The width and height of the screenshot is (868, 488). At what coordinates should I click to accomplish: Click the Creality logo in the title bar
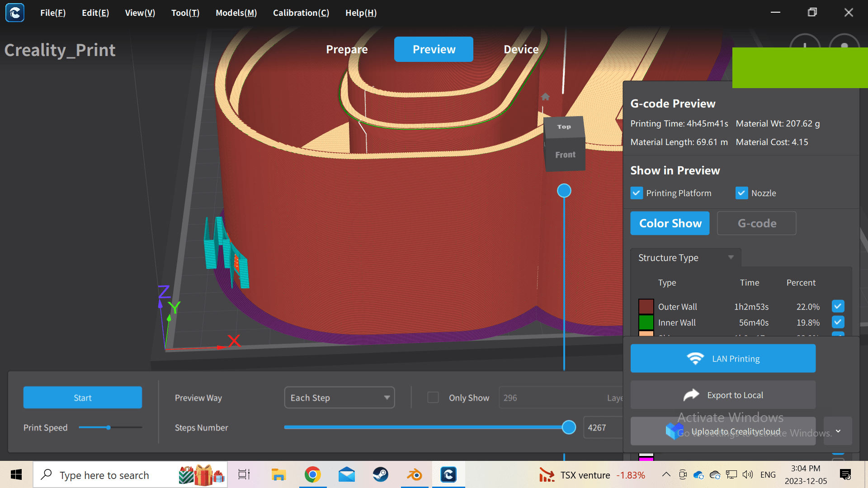pos(15,13)
